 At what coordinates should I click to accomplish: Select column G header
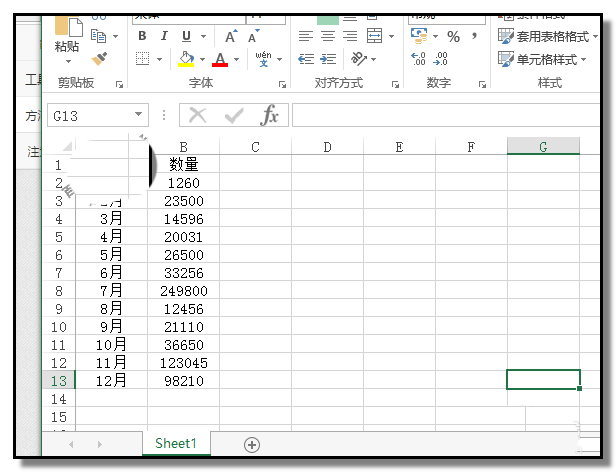pyautogui.click(x=543, y=147)
